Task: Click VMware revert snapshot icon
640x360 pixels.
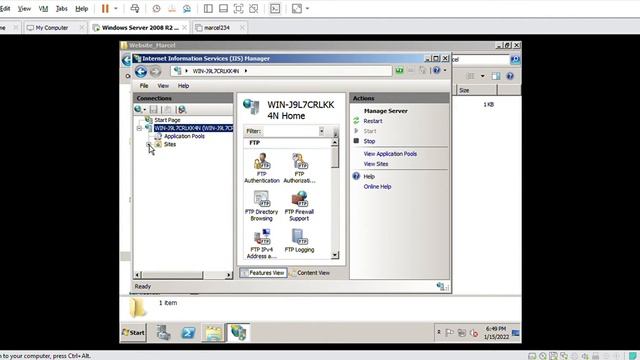Action: click(x=172, y=8)
